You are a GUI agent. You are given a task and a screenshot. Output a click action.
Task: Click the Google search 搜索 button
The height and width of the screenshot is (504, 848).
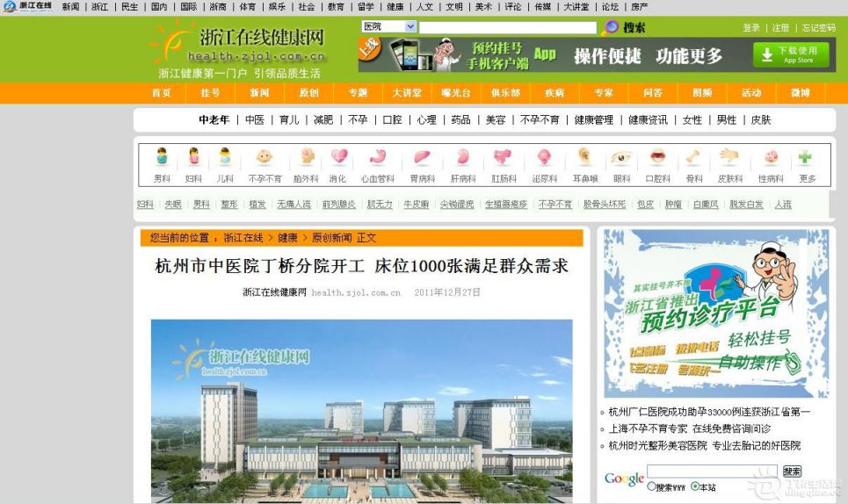pos(791,472)
